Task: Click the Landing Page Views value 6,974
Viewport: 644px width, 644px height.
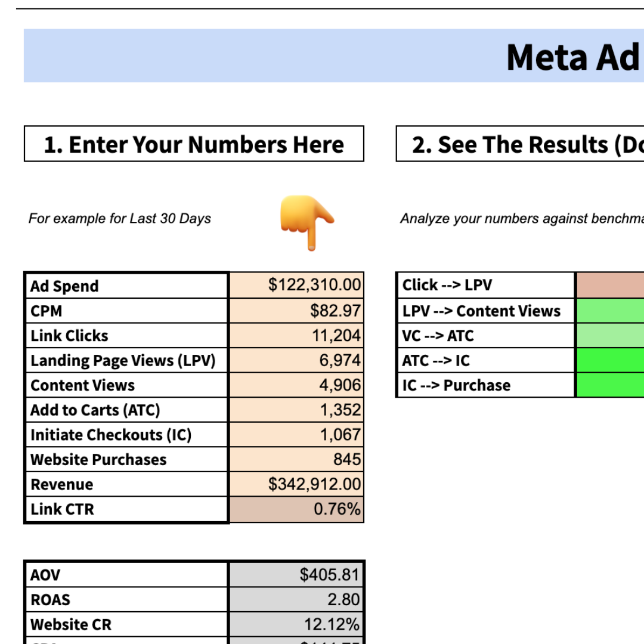Action: point(296,360)
